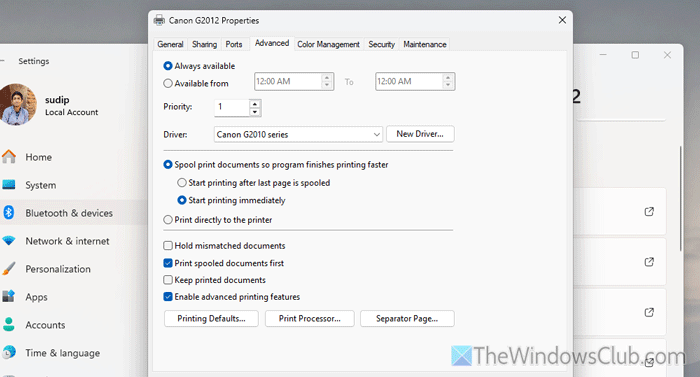Click the Priority number input field
The height and width of the screenshot is (377, 700).
coord(232,107)
